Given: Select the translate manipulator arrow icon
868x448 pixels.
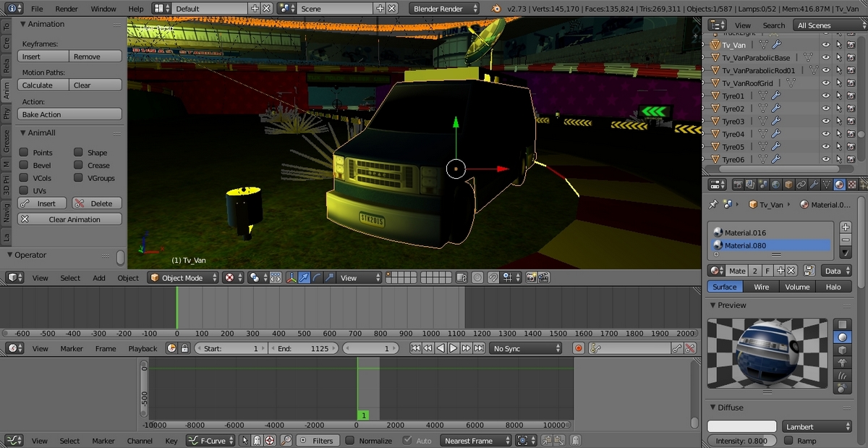Looking at the screenshot, I should pyautogui.click(x=305, y=278).
